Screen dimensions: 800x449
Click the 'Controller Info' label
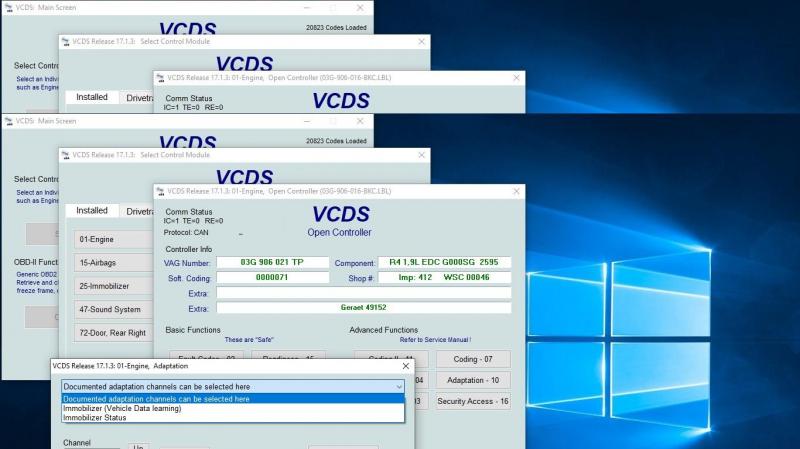tap(189, 250)
